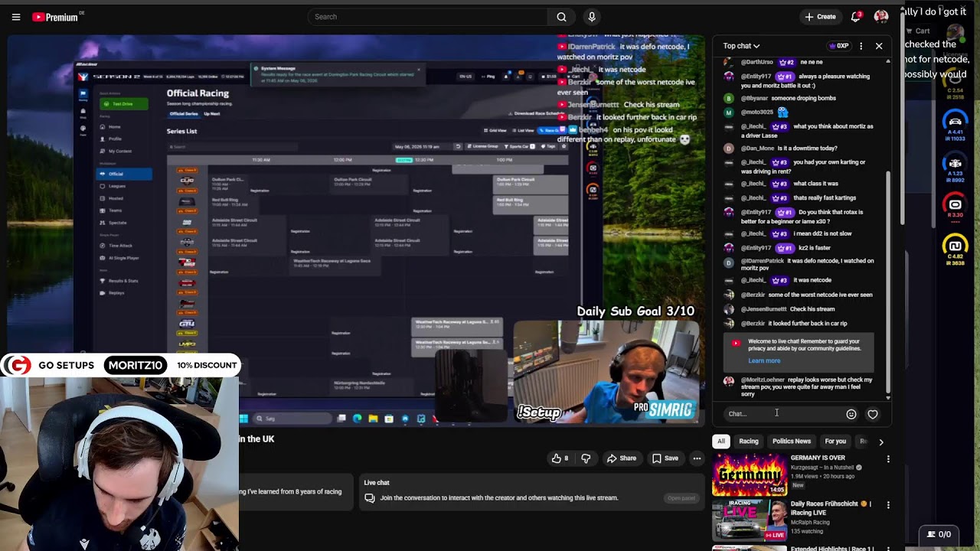Image resolution: width=980 pixels, height=551 pixels.
Task: Save the video to a playlist
Action: pyautogui.click(x=665, y=458)
